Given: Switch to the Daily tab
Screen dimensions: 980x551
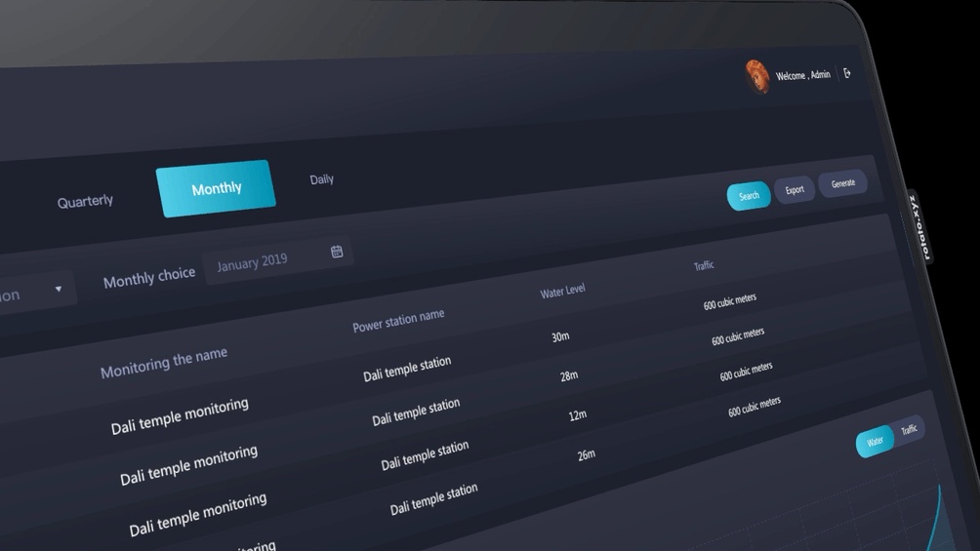Looking at the screenshot, I should pyautogui.click(x=321, y=179).
